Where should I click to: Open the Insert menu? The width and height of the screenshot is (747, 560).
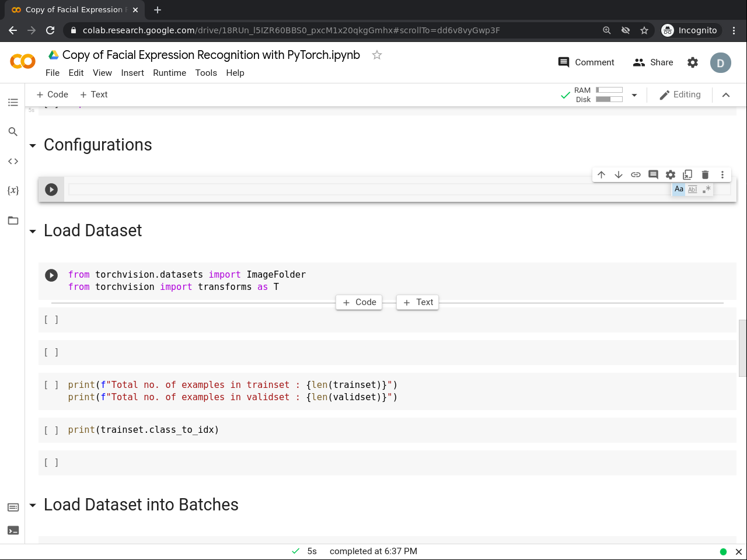(x=132, y=73)
